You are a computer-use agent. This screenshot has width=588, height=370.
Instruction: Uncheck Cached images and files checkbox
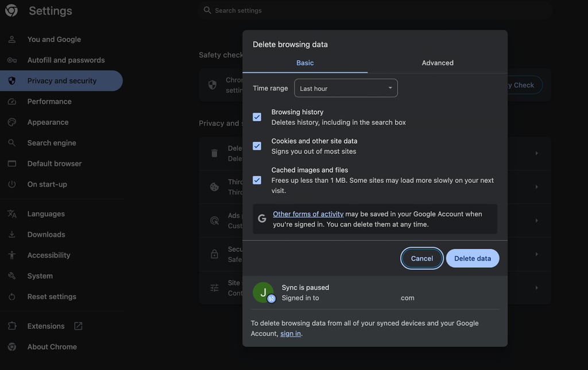tap(257, 180)
